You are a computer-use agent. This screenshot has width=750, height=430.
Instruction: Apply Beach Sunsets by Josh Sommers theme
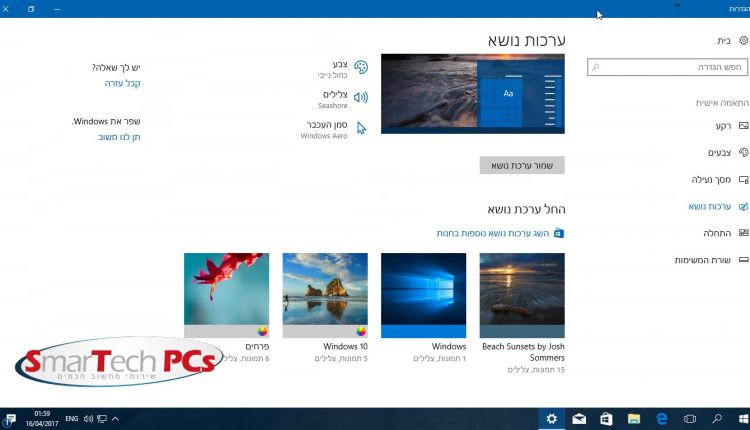(522, 296)
